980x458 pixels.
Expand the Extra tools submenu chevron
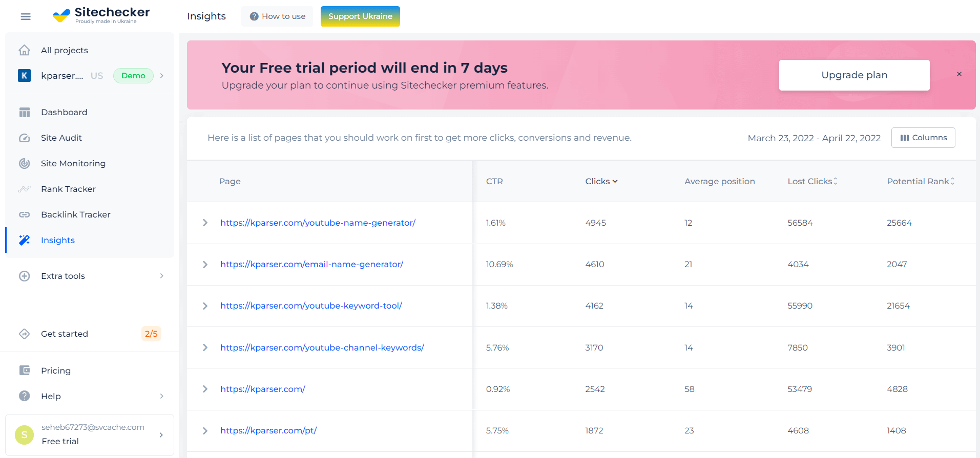[162, 276]
